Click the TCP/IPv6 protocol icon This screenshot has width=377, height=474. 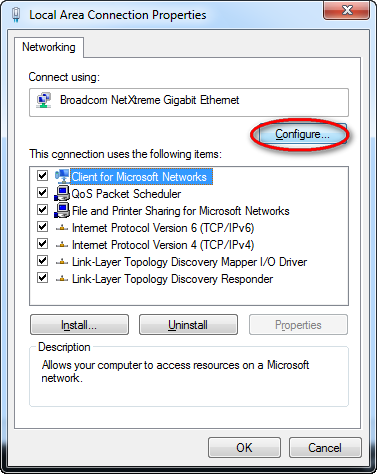tap(62, 228)
